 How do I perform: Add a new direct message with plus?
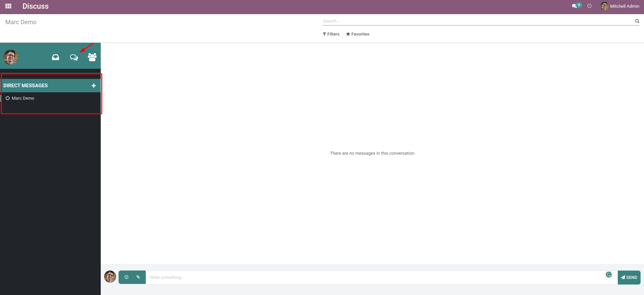click(x=94, y=86)
